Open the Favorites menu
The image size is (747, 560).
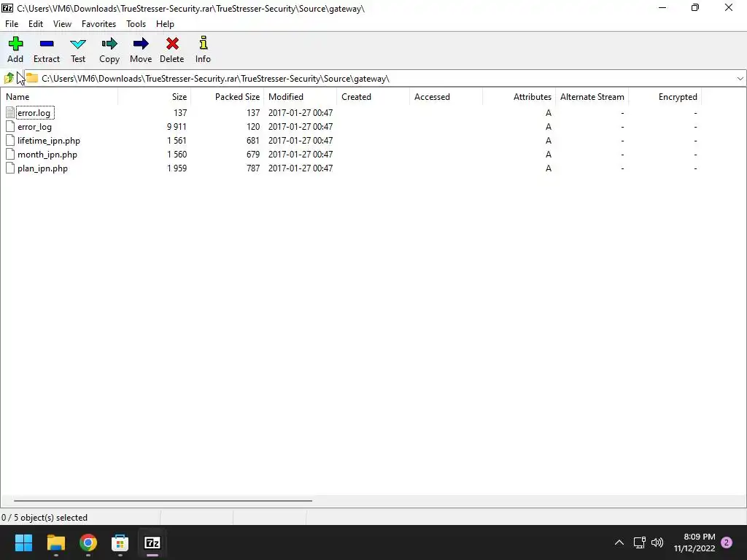98,24
